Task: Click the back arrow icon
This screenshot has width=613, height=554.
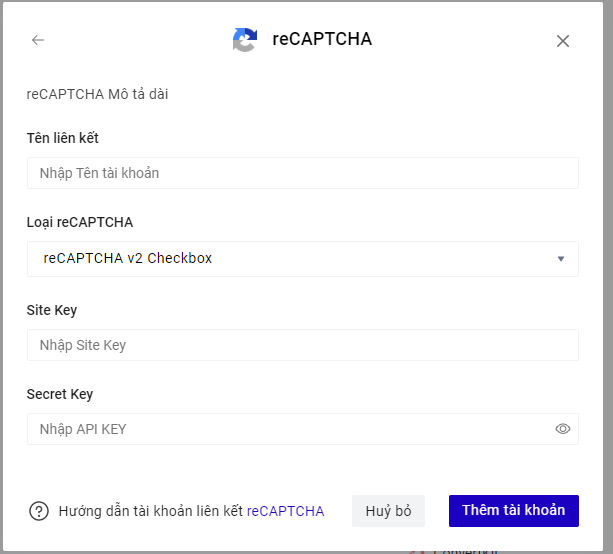Action: (x=38, y=40)
